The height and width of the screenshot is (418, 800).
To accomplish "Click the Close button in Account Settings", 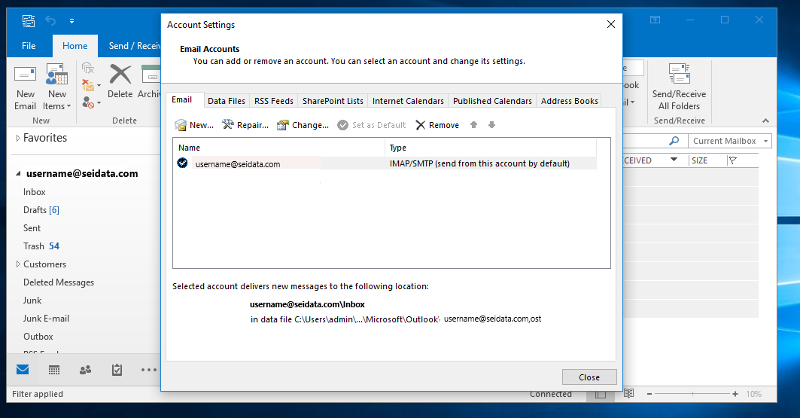I will coord(589,377).
